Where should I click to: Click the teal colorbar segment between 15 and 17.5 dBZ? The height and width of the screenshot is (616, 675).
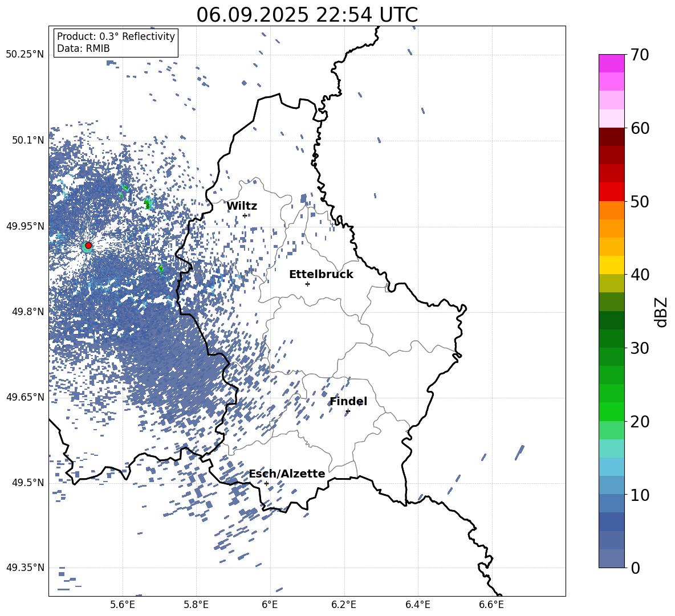pos(611,448)
